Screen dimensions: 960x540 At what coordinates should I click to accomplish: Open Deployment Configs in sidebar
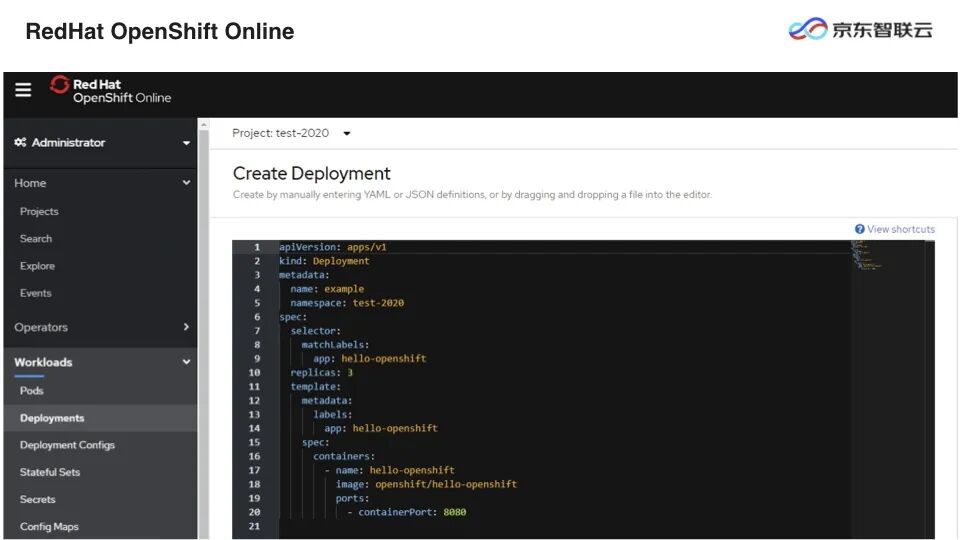click(67, 445)
